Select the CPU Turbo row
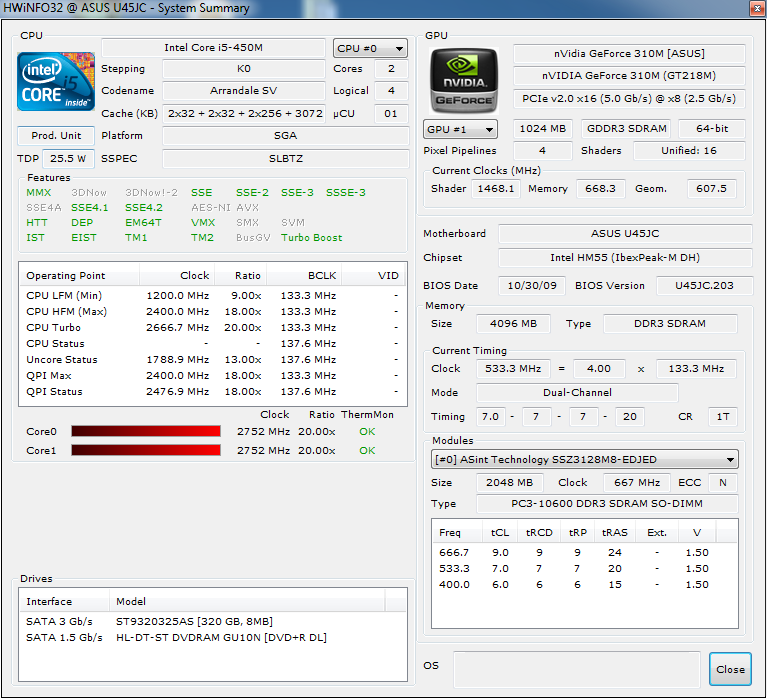The height and width of the screenshot is (699, 767). pos(213,327)
